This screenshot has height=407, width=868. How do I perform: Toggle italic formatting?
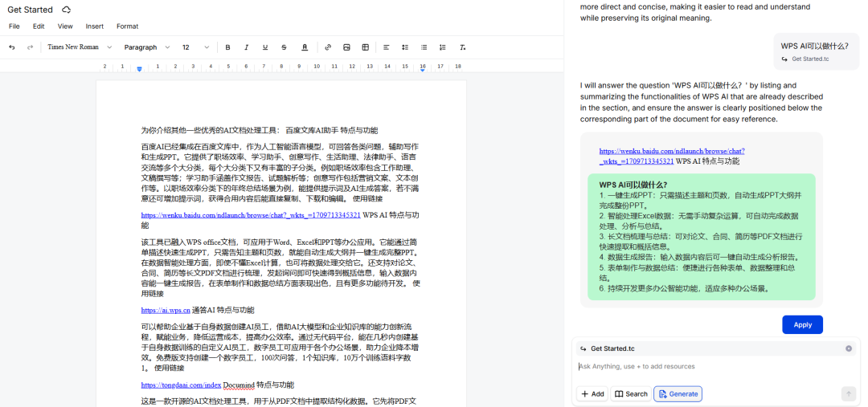pos(247,47)
